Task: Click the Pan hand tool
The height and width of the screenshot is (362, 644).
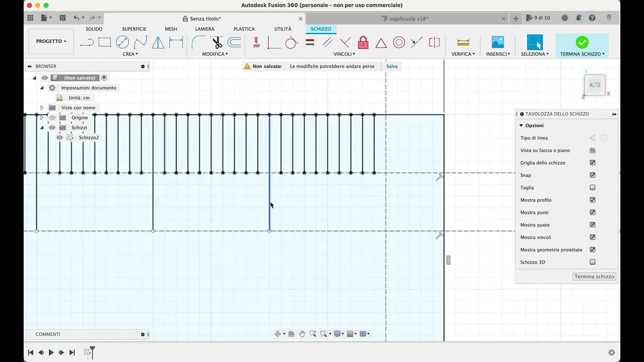Action: [302, 334]
